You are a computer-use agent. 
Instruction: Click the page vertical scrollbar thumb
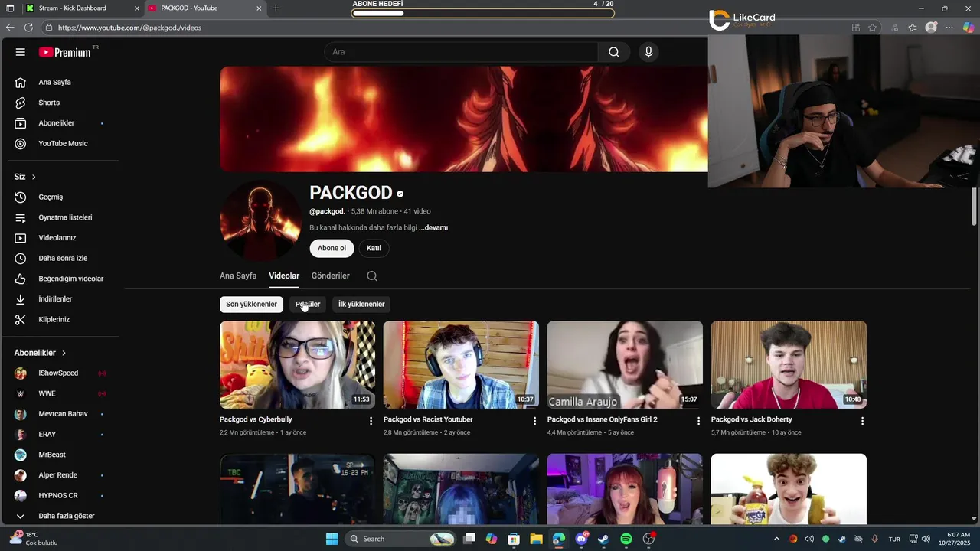click(974, 205)
